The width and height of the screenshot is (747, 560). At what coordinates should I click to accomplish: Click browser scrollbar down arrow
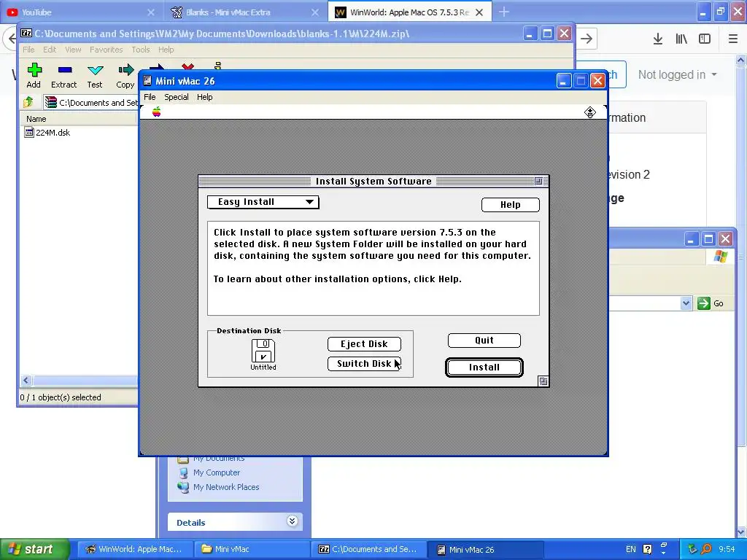point(741,532)
